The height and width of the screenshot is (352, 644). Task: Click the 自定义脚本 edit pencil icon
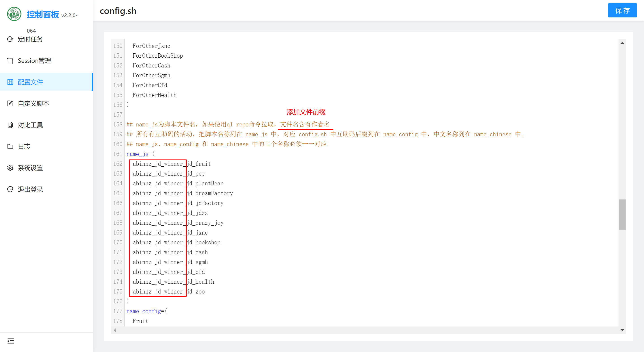(x=10, y=103)
